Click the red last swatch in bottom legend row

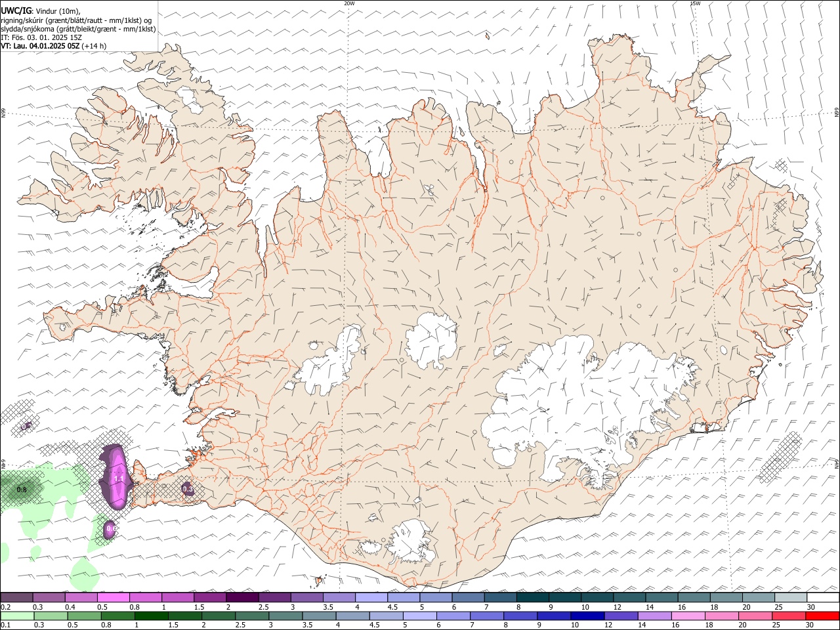coord(822,616)
